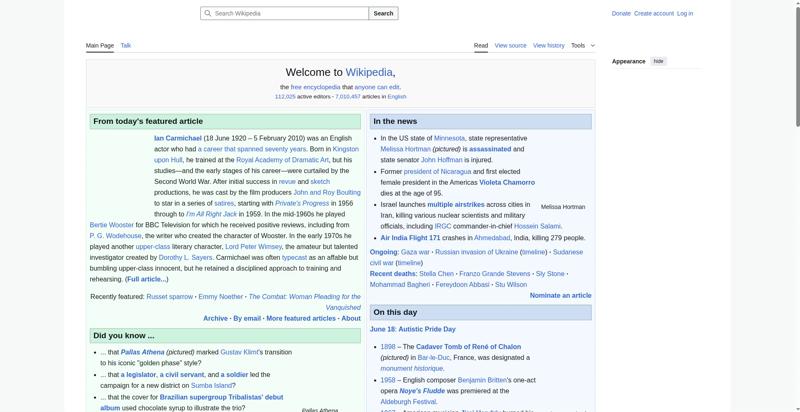Follow the Bertie Wooster link
This screenshot has width=800, height=412.
(112, 225)
